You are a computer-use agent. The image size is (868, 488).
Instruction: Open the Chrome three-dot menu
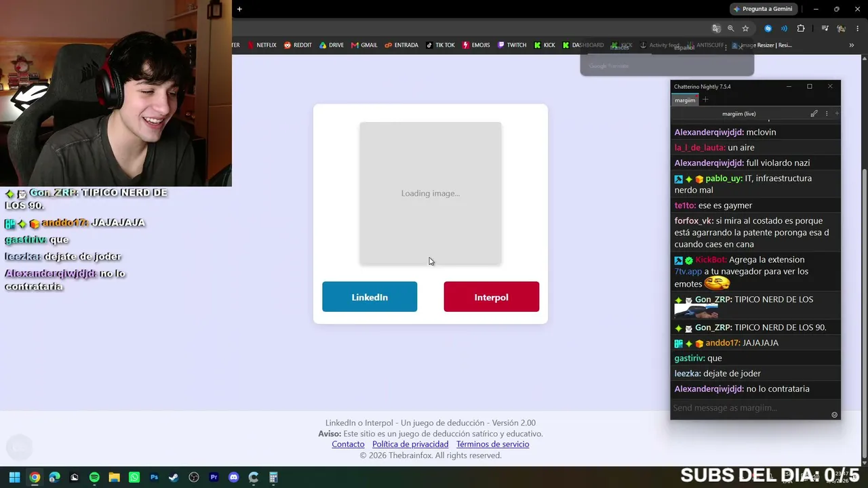[856, 28]
